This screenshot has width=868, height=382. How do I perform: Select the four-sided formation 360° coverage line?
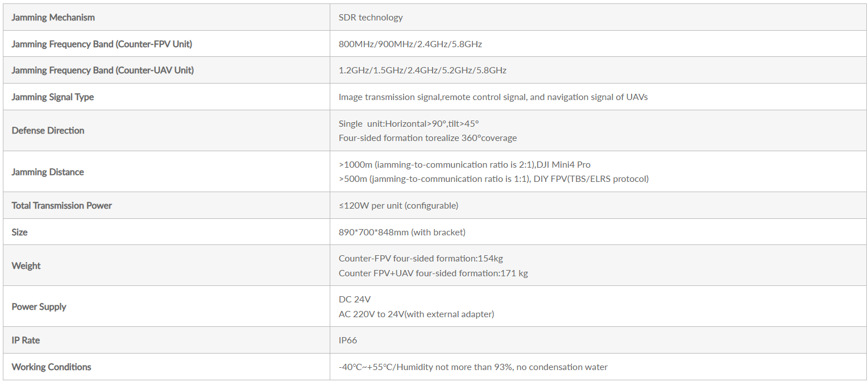(x=428, y=138)
